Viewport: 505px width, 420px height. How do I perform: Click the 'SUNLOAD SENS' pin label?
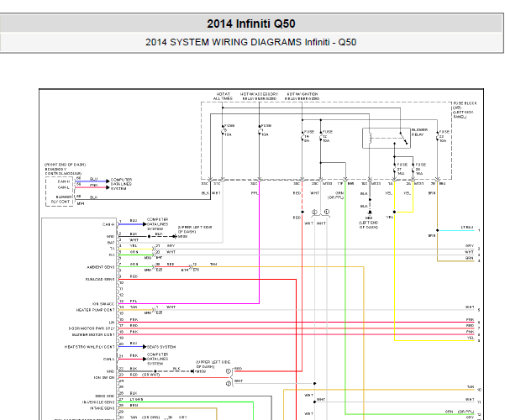[x=100, y=280]
